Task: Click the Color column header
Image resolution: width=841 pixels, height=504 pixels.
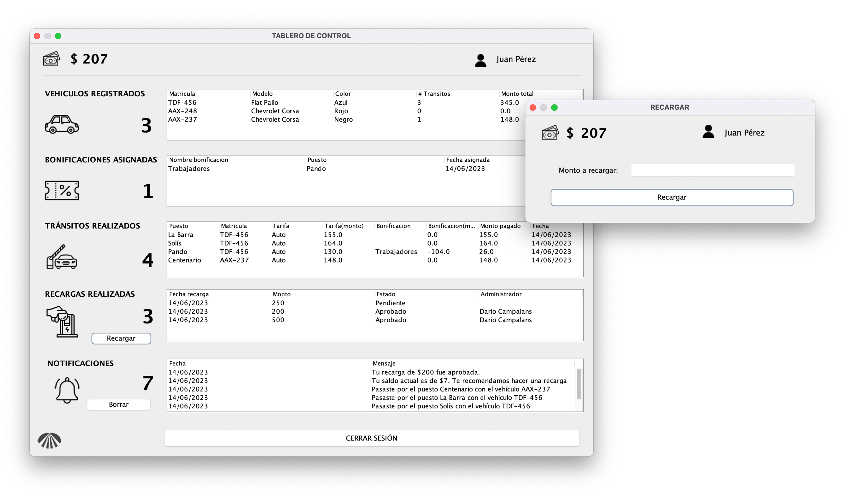Action: point(375,94)
